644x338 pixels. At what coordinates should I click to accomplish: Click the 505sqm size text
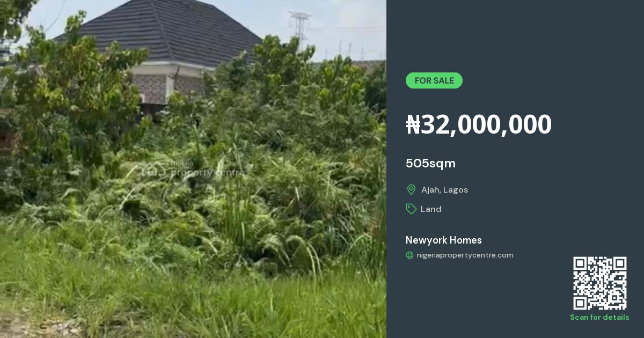click(430, 163)
